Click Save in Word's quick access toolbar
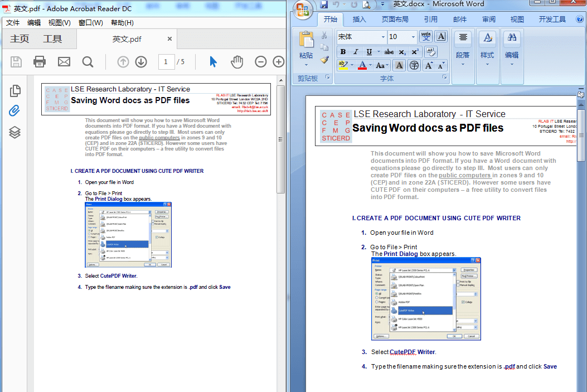587x392 pixels. [x=324, y=4]
